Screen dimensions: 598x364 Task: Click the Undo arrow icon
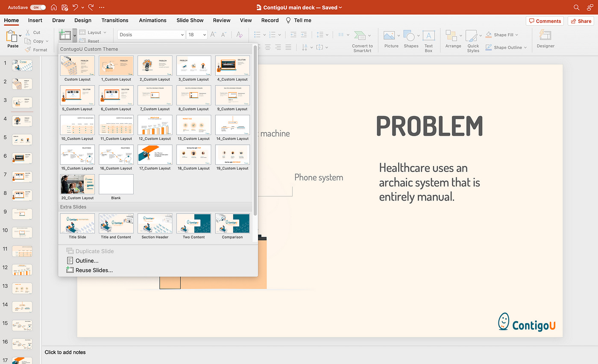[x=76, y=7]
